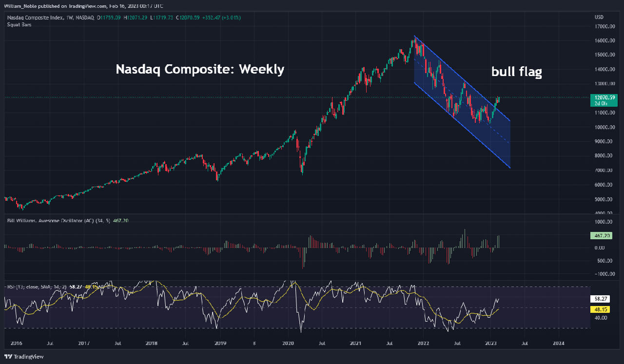This screenshot has height=364, width=624.
Task: Click the 9000.00 price axis label
Action: pyautogui.click(x=604, y=141)
